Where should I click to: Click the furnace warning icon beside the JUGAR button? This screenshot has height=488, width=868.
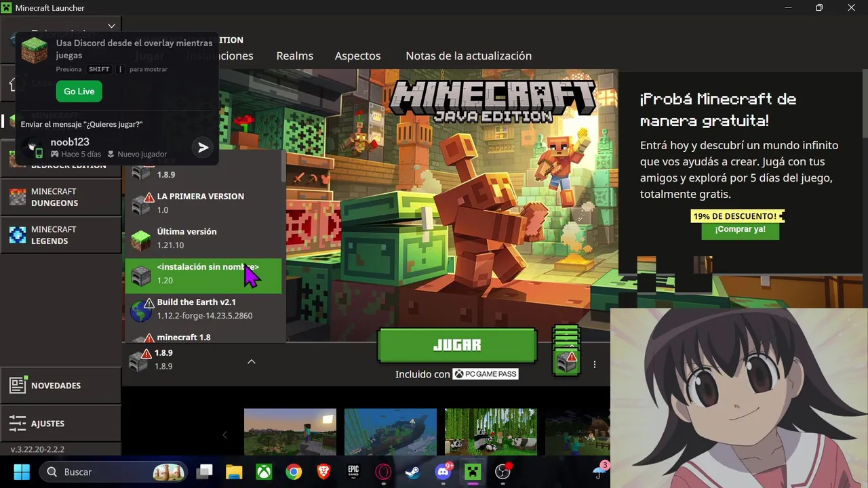(x=566, y=362)
